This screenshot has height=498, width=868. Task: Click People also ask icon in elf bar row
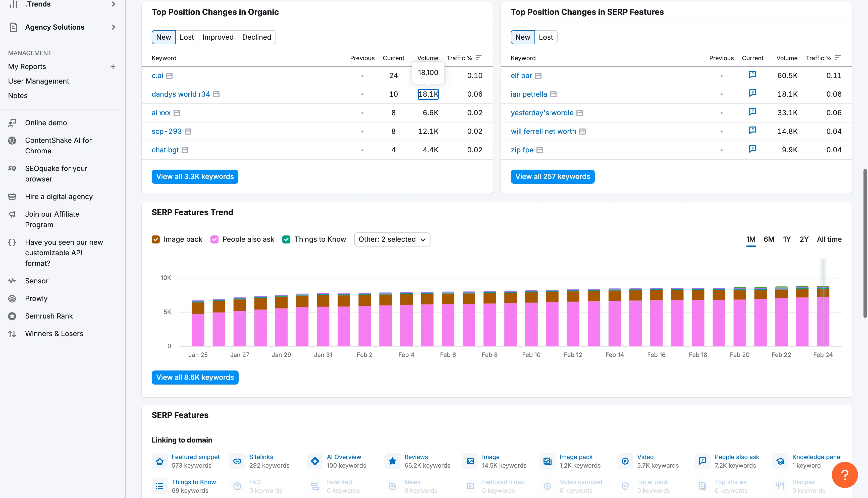(x=753, y=75)
